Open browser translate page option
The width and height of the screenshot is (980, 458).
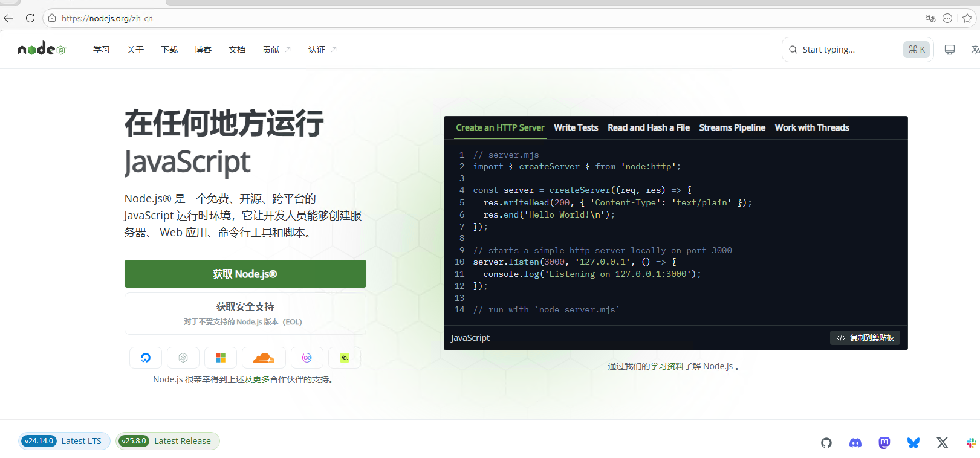(930, 18)
